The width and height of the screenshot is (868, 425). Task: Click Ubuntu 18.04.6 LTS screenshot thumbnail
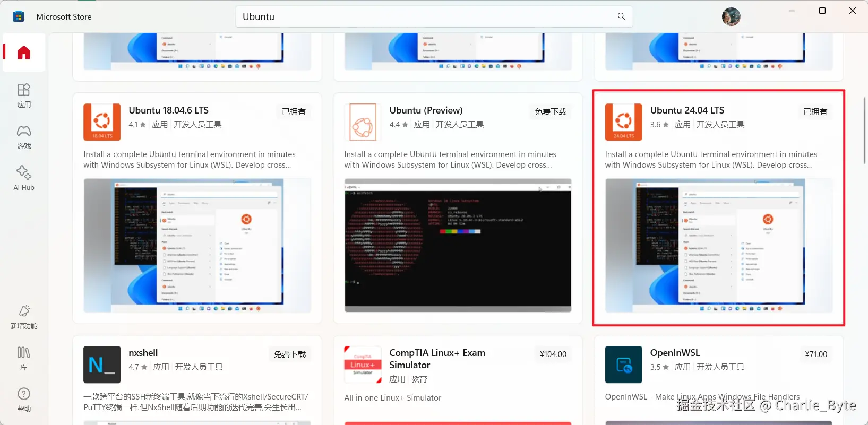(x=197, y=245)
